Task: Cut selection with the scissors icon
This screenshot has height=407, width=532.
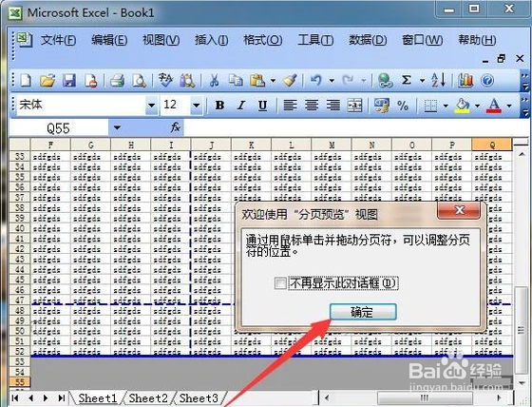Action: pyautogui.click(x=214, y=81)
